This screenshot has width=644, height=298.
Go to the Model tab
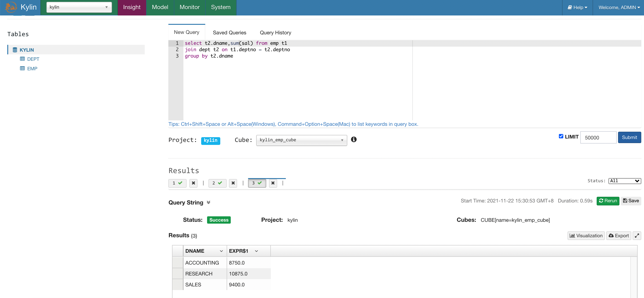(x=160, y=8)
